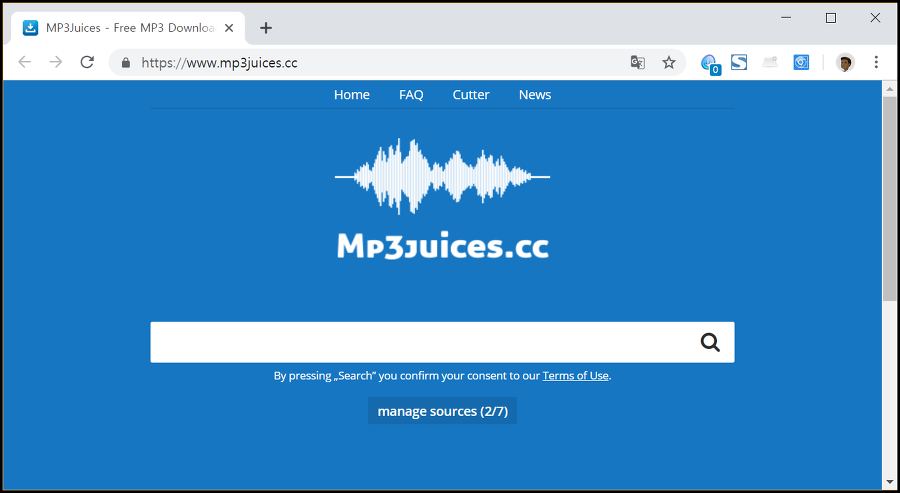Close the MP3Juices tab

(x=229, y=28)
